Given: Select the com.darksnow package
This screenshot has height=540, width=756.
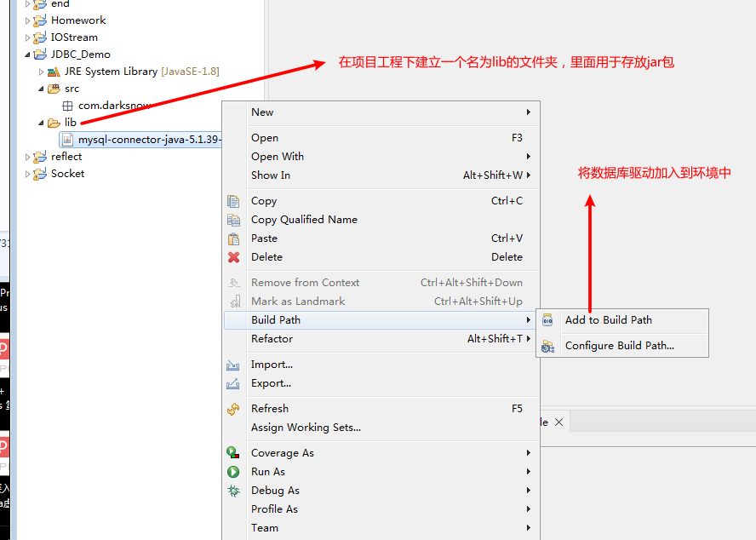Looking at the screenshot, I should pos(115,106).
